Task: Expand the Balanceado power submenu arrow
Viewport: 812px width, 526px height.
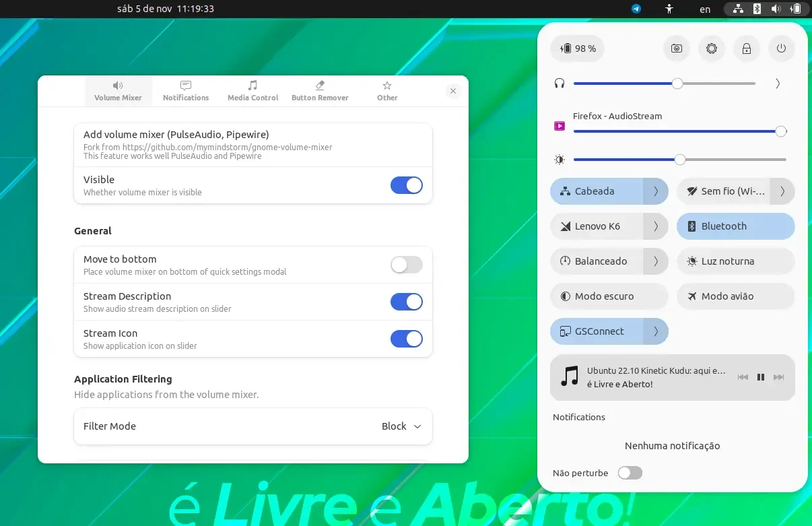Action: pyautogui.click(x=656, y=261)
